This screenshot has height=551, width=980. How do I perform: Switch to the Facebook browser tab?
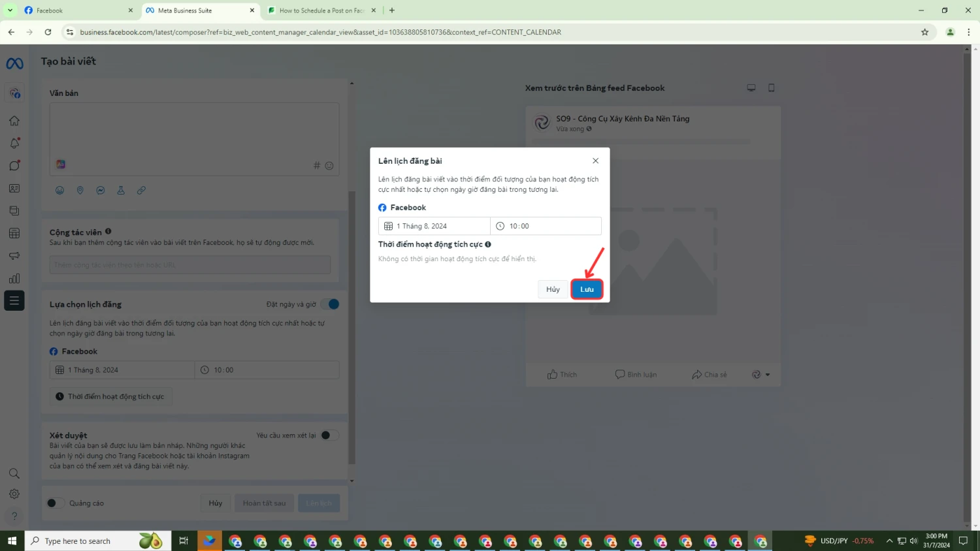tap(77, 10)
